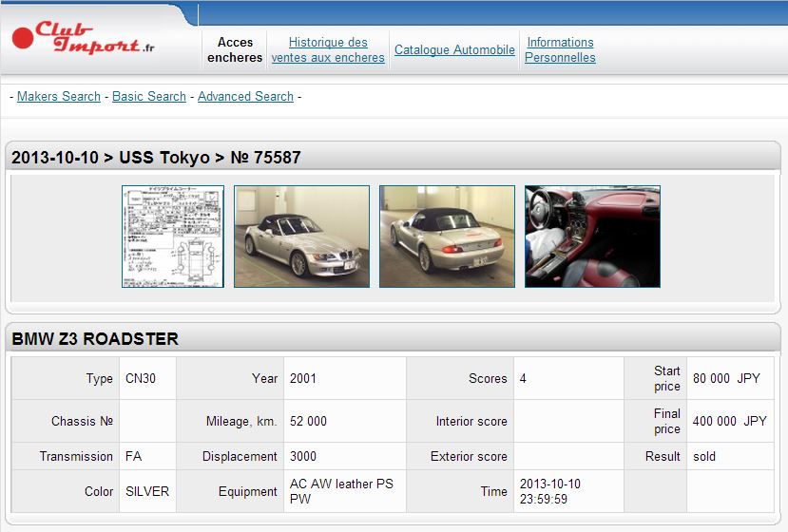Open the Acces encheres tab

point(235,49)
